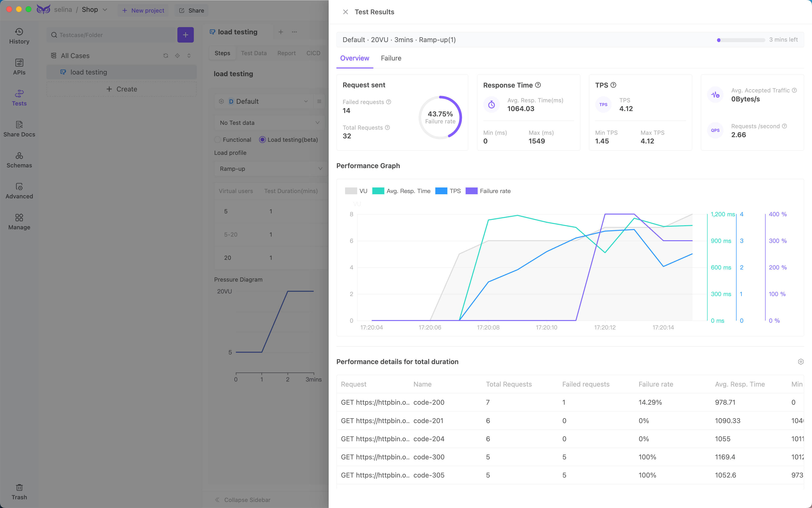Click the refresh icon beside All Cases
Image resolution: width=812 pixels, height=508 pixels.
166,56
